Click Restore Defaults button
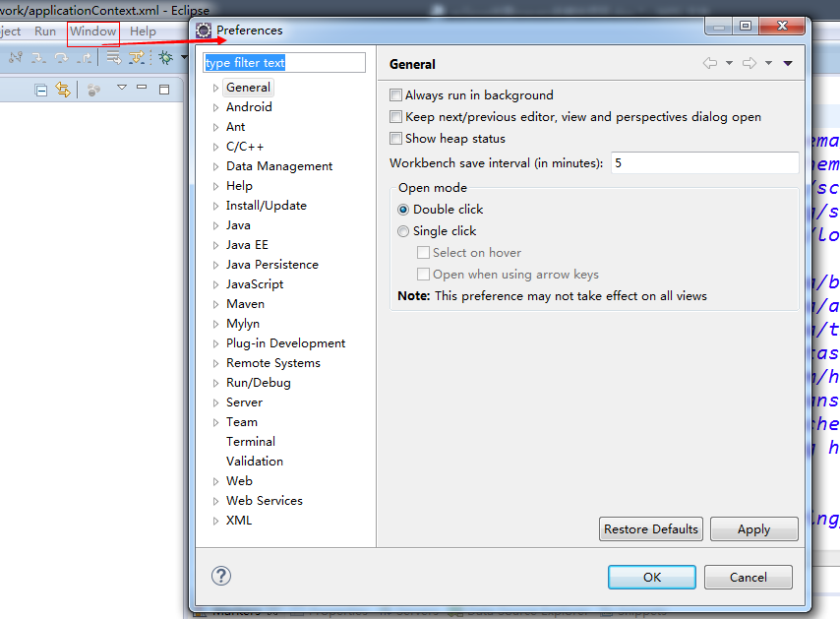The image size is (840, 619). click(651, 529)
